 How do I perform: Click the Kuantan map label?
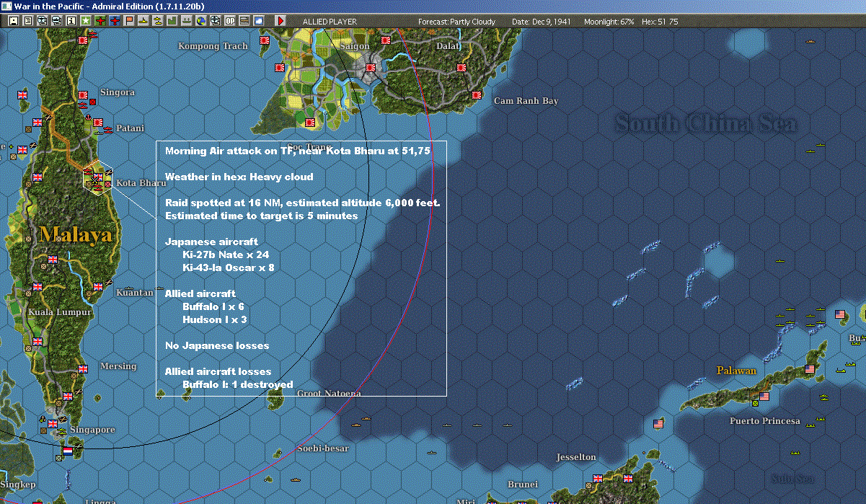pyautogui.click(x=135, y=293)
